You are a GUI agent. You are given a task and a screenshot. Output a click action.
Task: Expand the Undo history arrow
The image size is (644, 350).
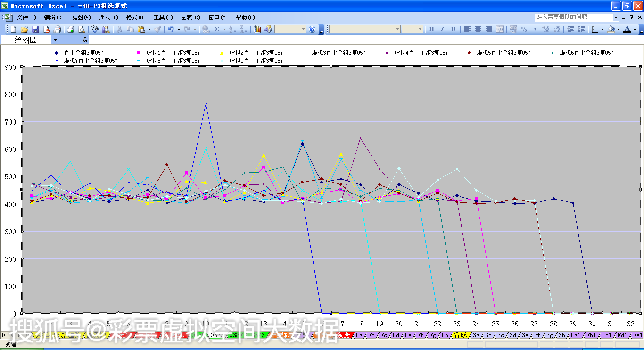(x=179, y=29)
